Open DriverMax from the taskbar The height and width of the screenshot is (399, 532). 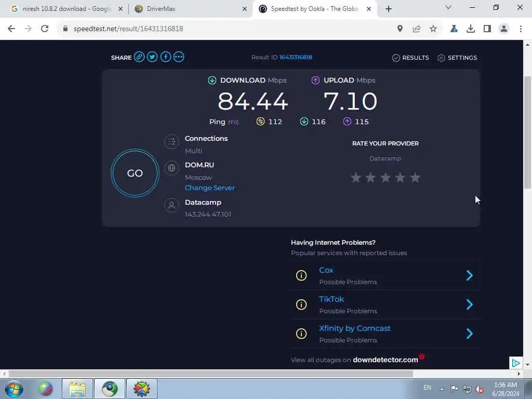(141, 389)
